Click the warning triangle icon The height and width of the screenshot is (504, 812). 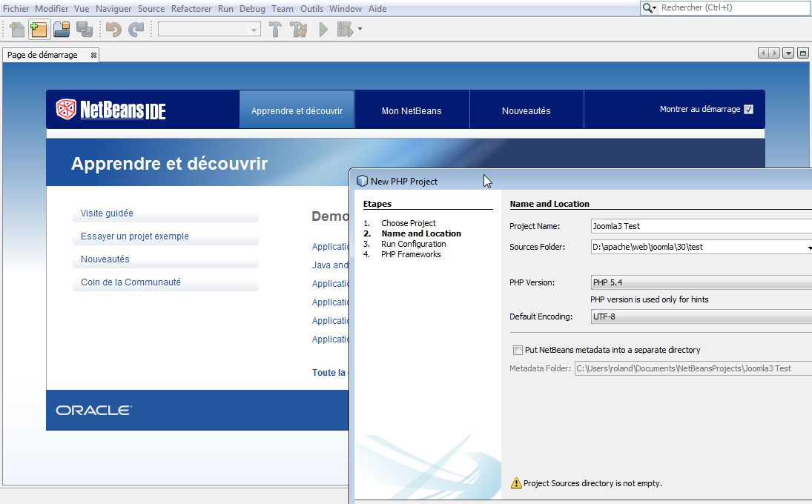point(516,483)
